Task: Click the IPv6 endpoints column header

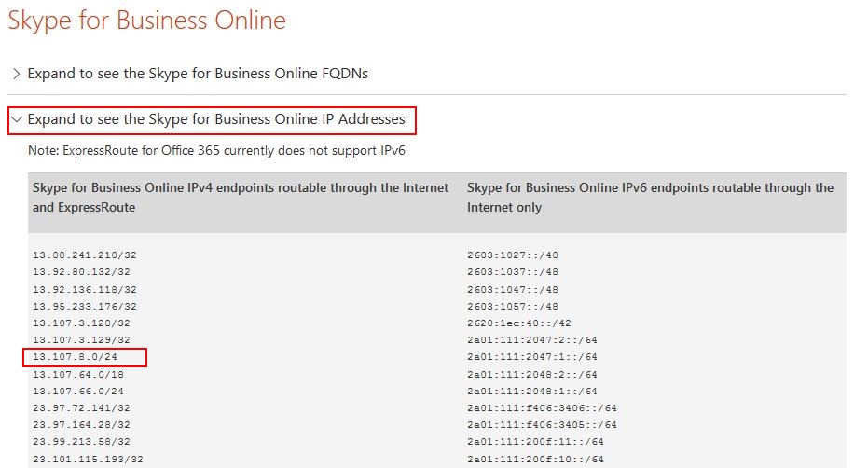Action: click(650, 198)
